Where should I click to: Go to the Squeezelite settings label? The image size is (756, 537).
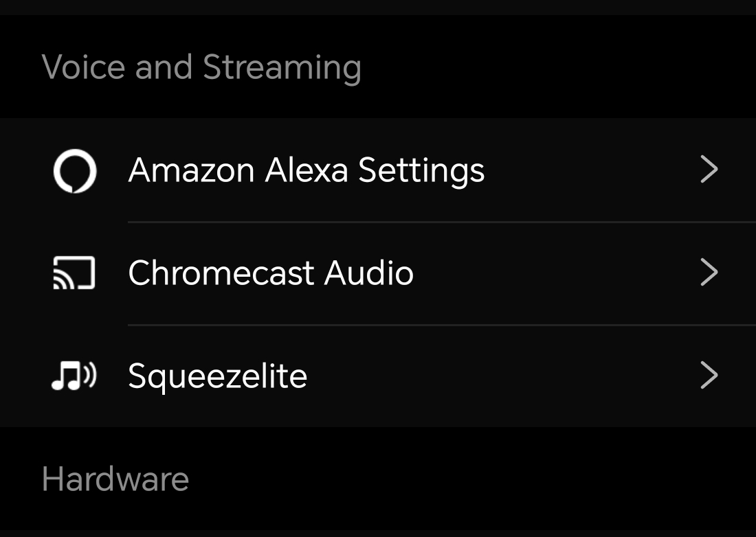coord(217,376)
